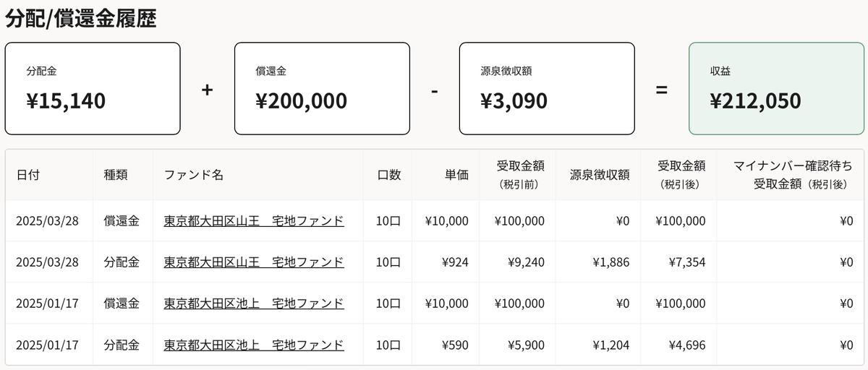This screenshot has height=370, width=868.
Task: Open 山王 宅地ファンド link in 分配金 row
Action: click(254, 262)
